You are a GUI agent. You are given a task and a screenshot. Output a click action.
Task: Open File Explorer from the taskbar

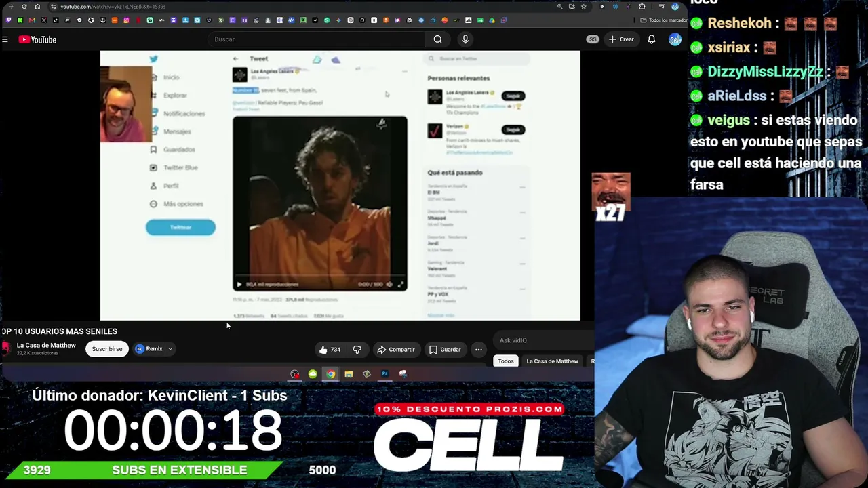(349, 374)
